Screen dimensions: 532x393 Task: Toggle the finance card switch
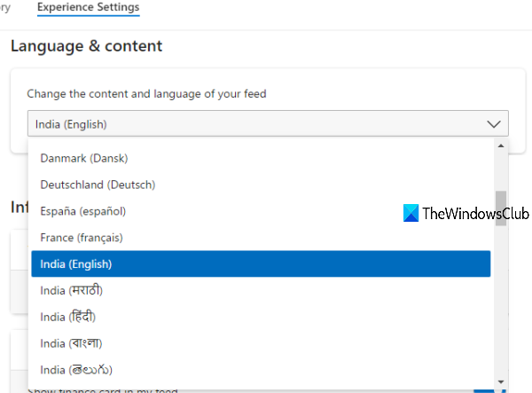484,388
